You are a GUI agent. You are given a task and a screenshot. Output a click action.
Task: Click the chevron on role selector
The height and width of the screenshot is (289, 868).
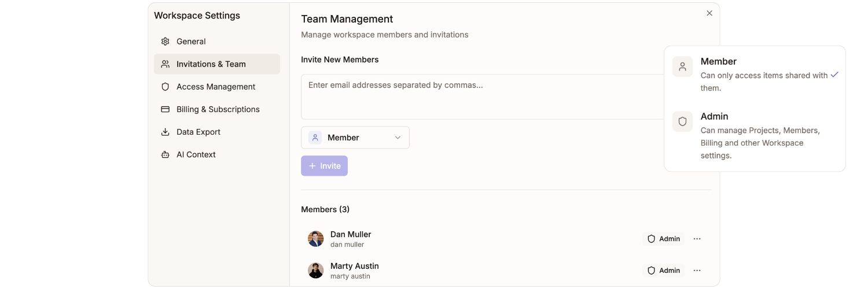[x=398, y=138]
